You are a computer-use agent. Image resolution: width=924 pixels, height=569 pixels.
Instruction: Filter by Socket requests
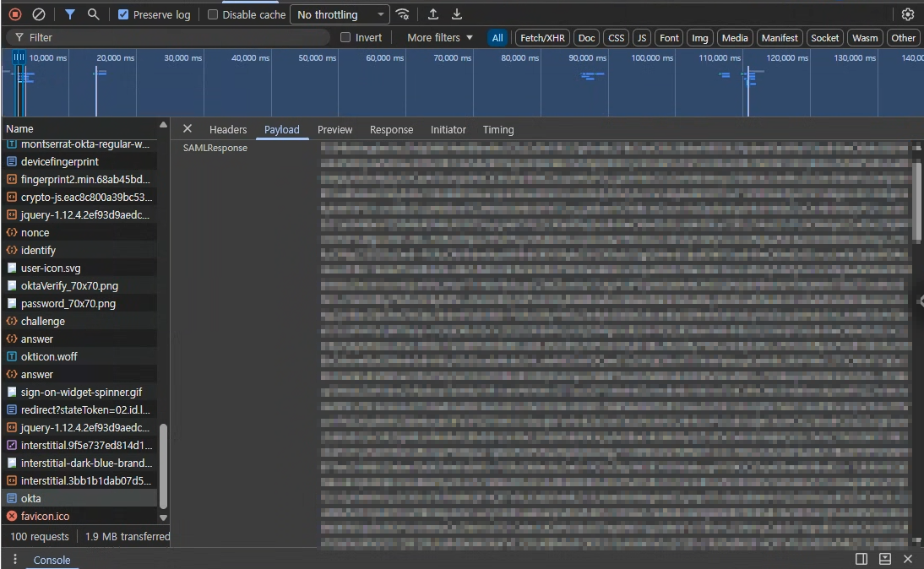tap(824, 38)
